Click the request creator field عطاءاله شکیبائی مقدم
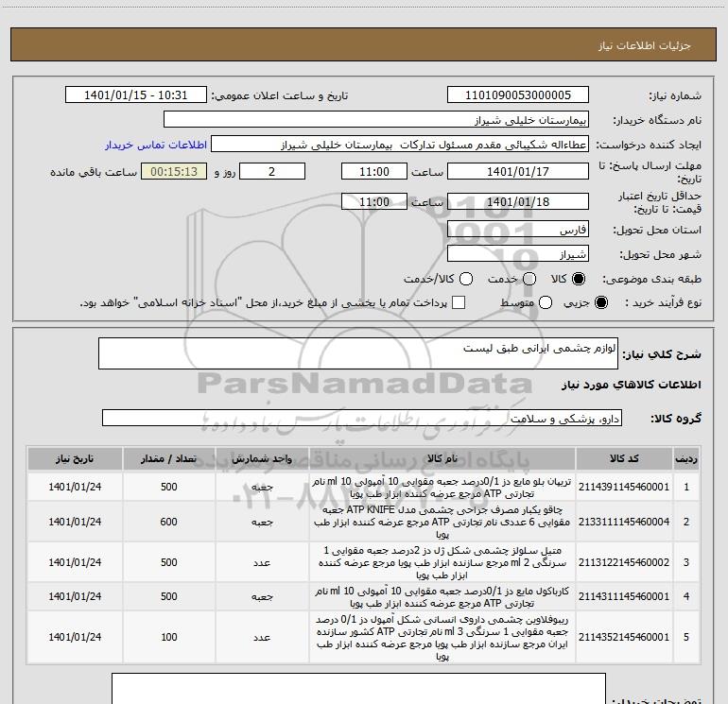This screenshot has height=704, width=728. pyautogui.click(x=400, y=145)
